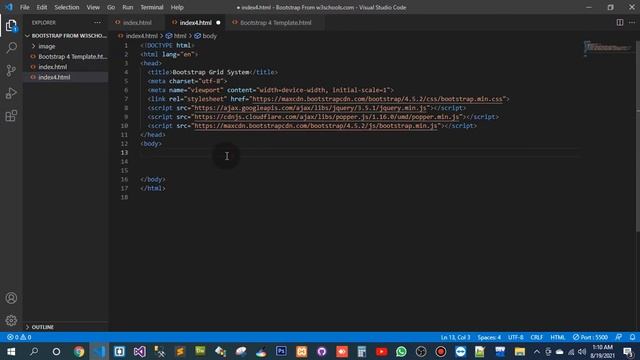
Task: Follow bootstrap.min.js link on line 10
Action: [x=316, y=126]
